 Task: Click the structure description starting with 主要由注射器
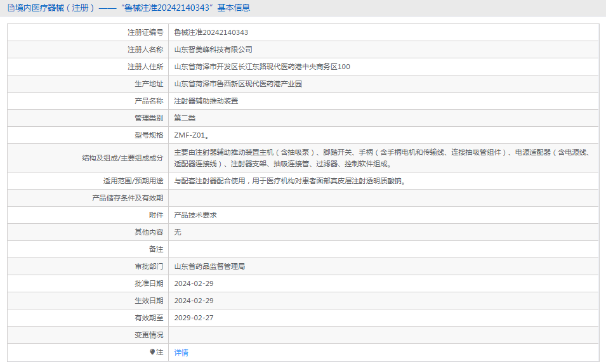tap(383, 158)
